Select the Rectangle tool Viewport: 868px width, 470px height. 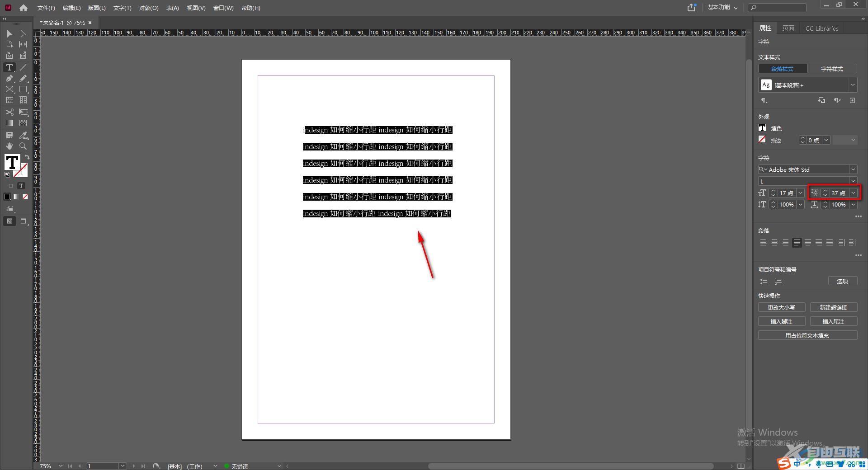[x=23, y=89]
